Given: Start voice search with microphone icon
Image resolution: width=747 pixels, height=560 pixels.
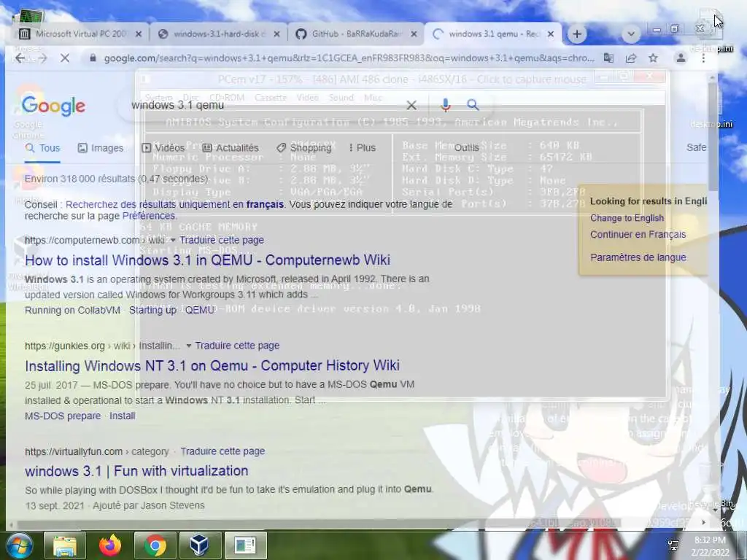Looking at the screenshot, I should tap(446, 105).
